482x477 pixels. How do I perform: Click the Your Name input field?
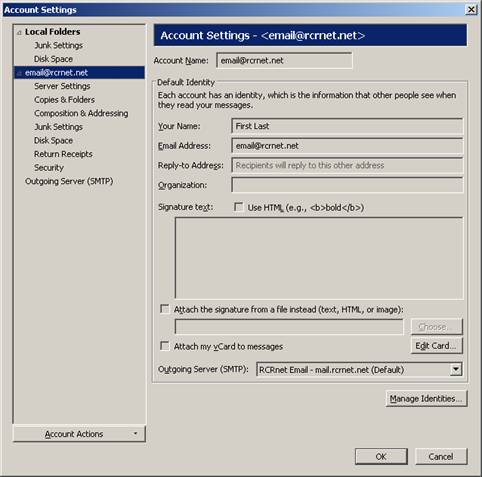[347, 126]
